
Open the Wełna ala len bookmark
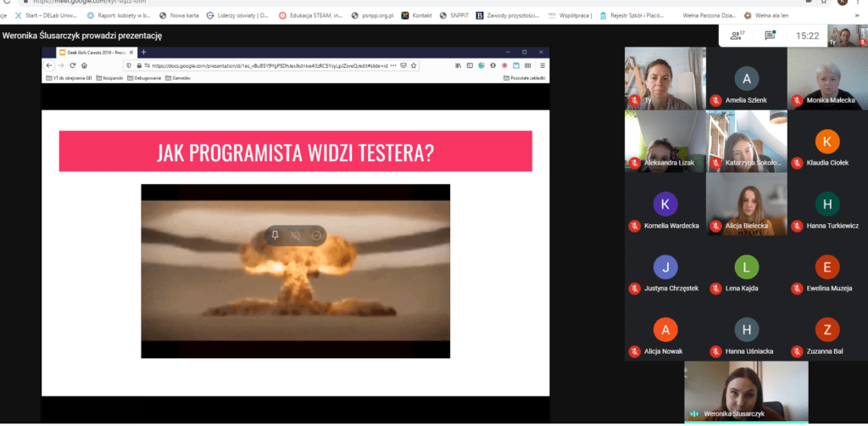(766, 15)
